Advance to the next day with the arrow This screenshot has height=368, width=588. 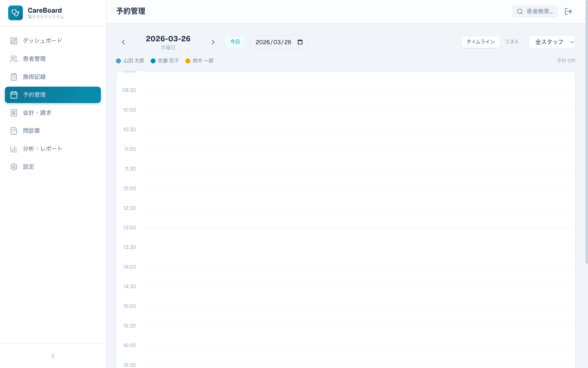[213, 42]
